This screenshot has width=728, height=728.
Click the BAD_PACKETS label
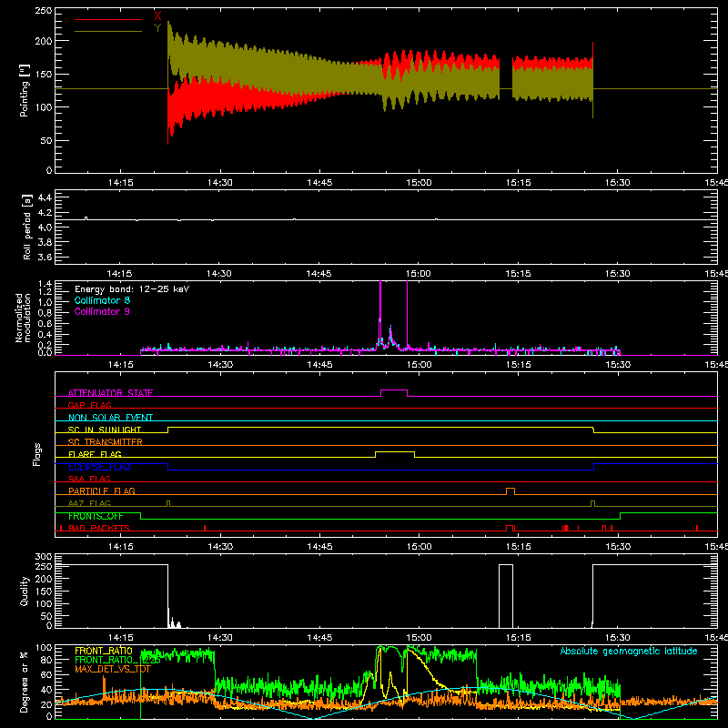click(99, 528)
